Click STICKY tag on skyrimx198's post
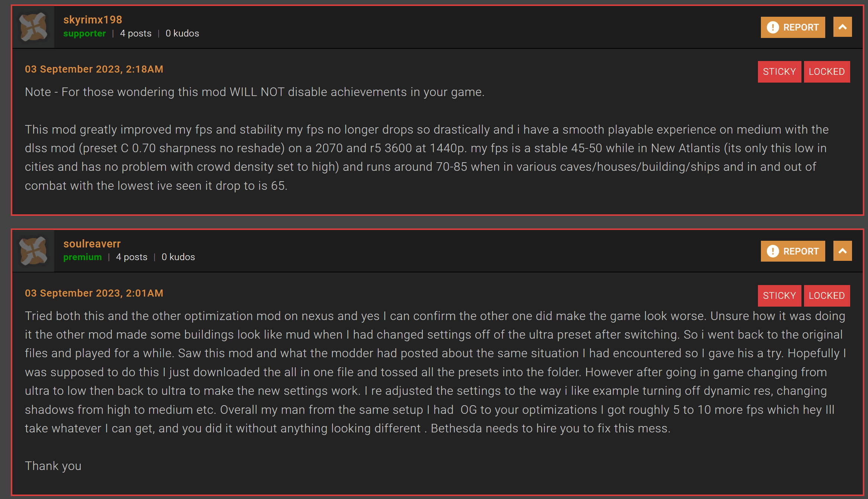Viewport: 868px width, 499px height. pos(779,71)
